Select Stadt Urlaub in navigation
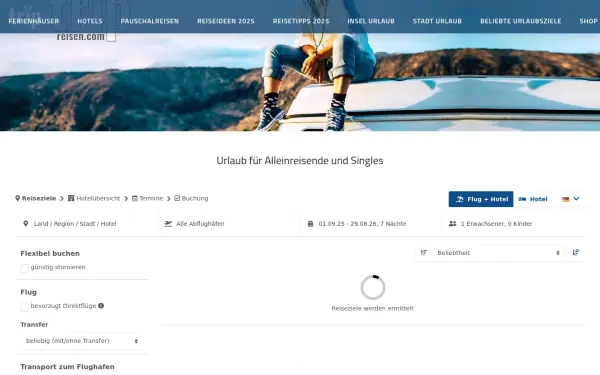600x375 pixels. click(x=437, y=21)
